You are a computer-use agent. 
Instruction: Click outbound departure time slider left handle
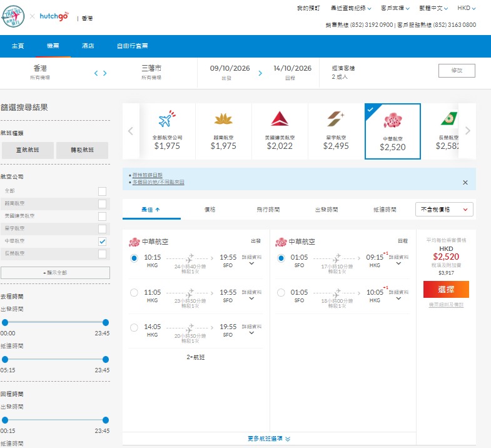5,322
